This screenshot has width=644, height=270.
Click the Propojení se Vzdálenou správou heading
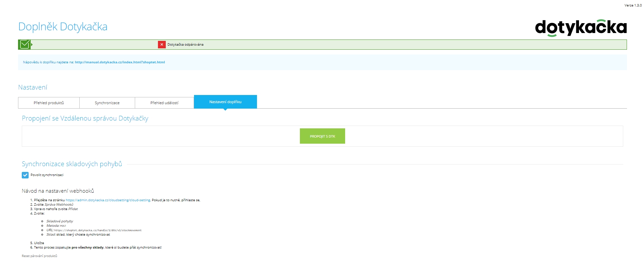click(x=85, y=118)
